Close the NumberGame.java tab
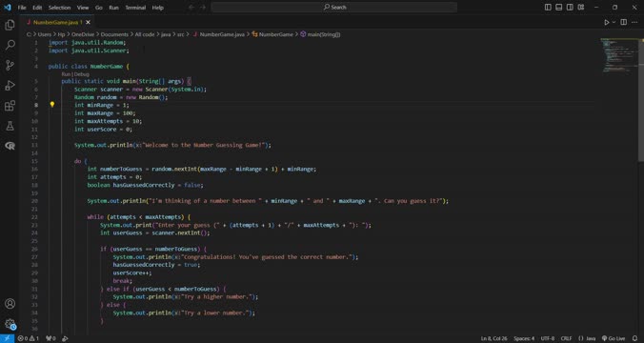Screen dimensions: 644x343 pyautogui.click(x=88, y=22)
